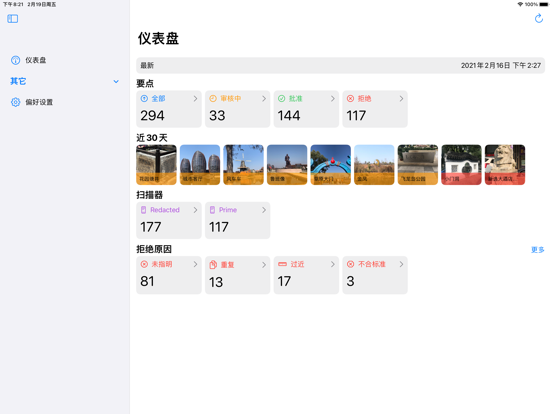Click the 17 too-close count

284,281
